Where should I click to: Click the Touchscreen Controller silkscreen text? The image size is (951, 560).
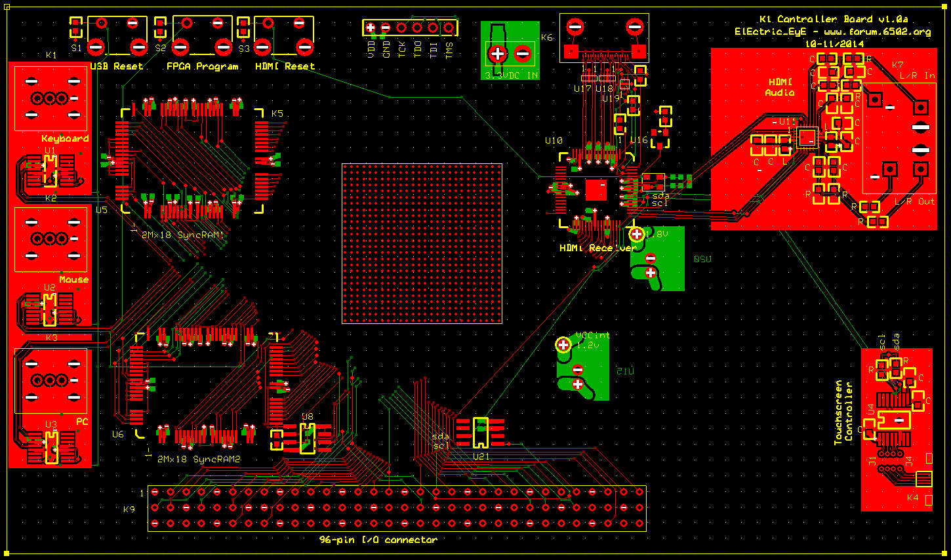point(843,412)
